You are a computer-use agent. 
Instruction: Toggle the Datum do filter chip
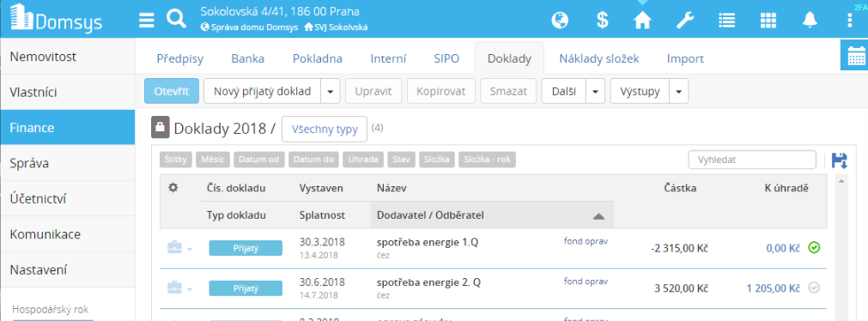pyautogui.click(x=314, y=160)
